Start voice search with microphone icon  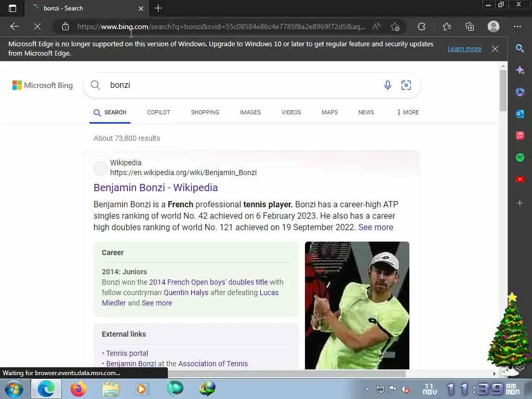(x=388, y=85)
